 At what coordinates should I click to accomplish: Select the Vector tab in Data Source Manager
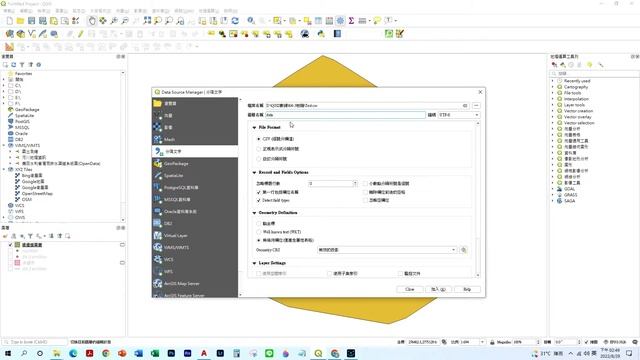[195, 116]
